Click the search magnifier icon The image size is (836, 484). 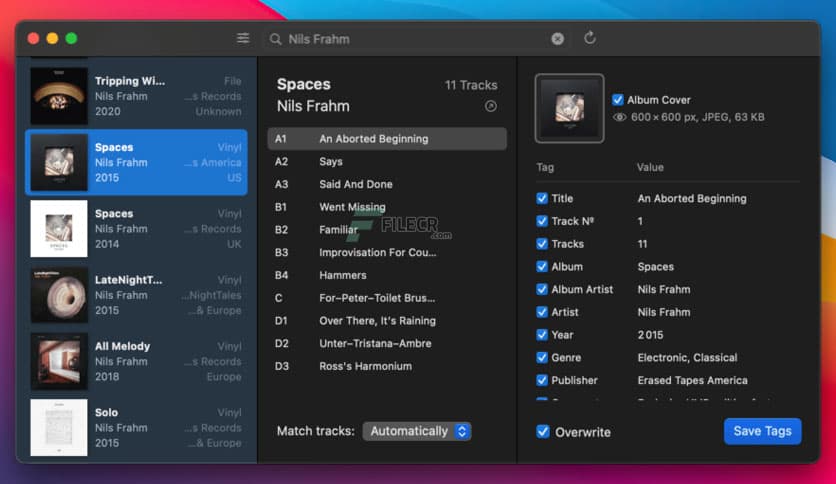275,39
